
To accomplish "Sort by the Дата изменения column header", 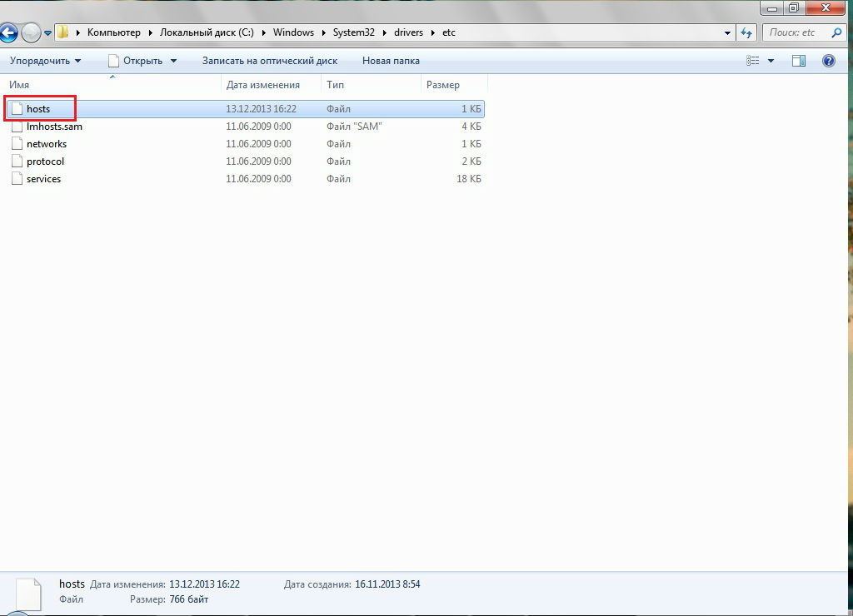I will pos(271,85).
